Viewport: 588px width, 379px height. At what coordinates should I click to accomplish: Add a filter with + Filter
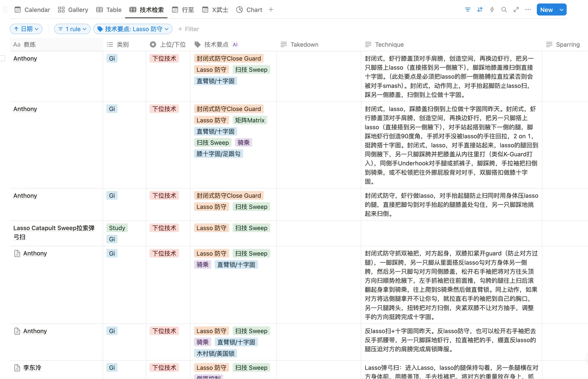(x=188, y=29)
